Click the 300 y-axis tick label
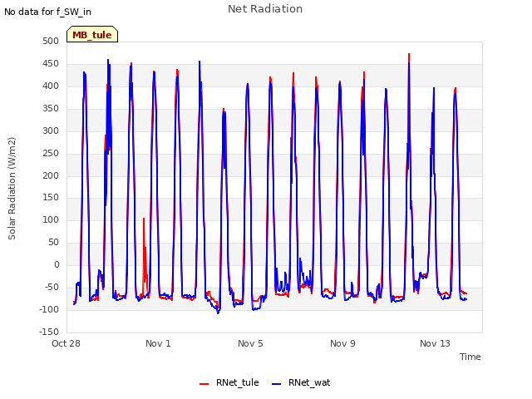This screenshot has width=532, height=399. (51, 131)
